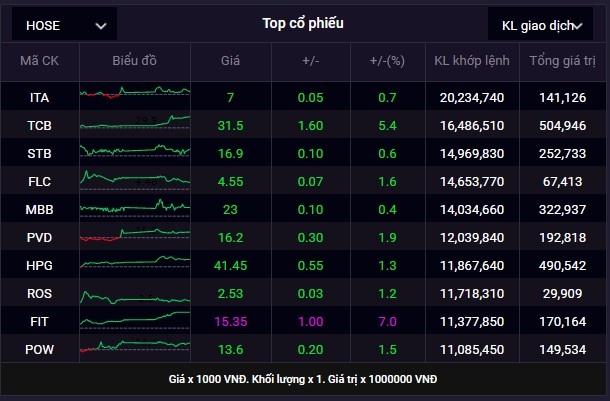Click the TCB sparkline chart
Image resolution: width=610 pixels, height=401 pixels.
[x=134, y=125]
